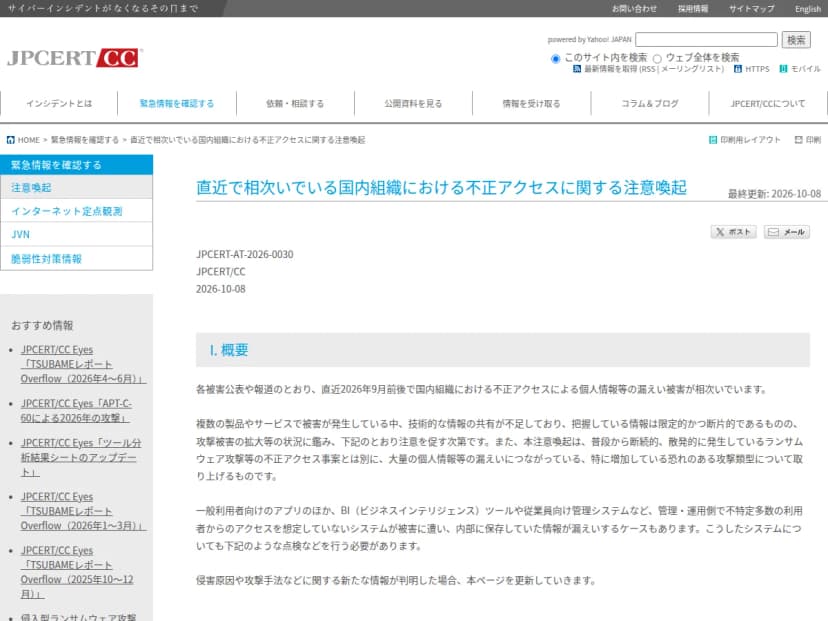Screen dimensions: 828x621
Task: Select インターネット定点観測 in sidebar
Action: point(77,211)
